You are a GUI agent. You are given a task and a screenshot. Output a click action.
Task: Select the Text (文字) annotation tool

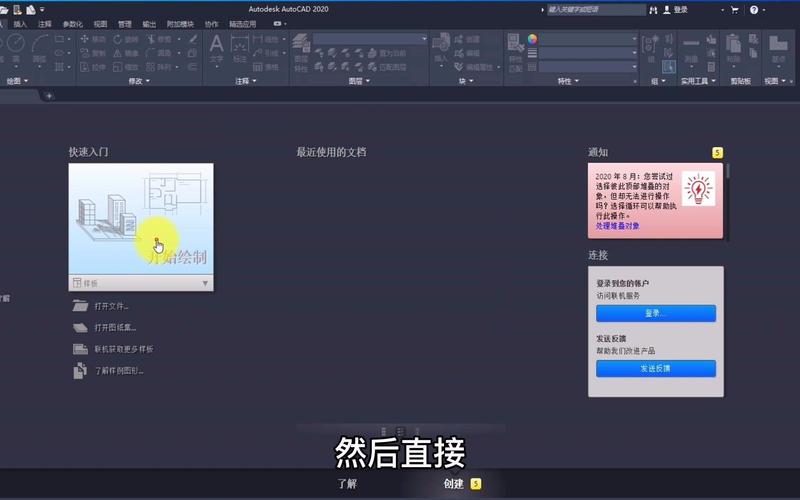click(x=216, y=48)
